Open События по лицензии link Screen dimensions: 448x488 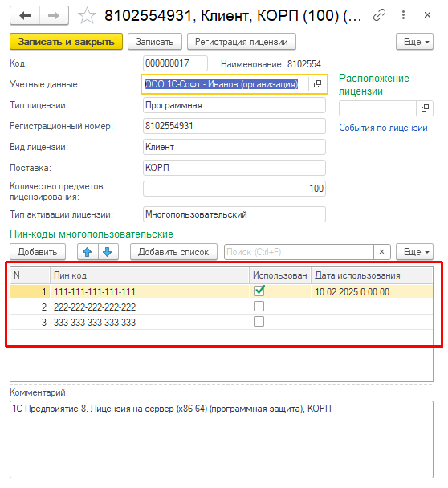[x=383, y=128]
